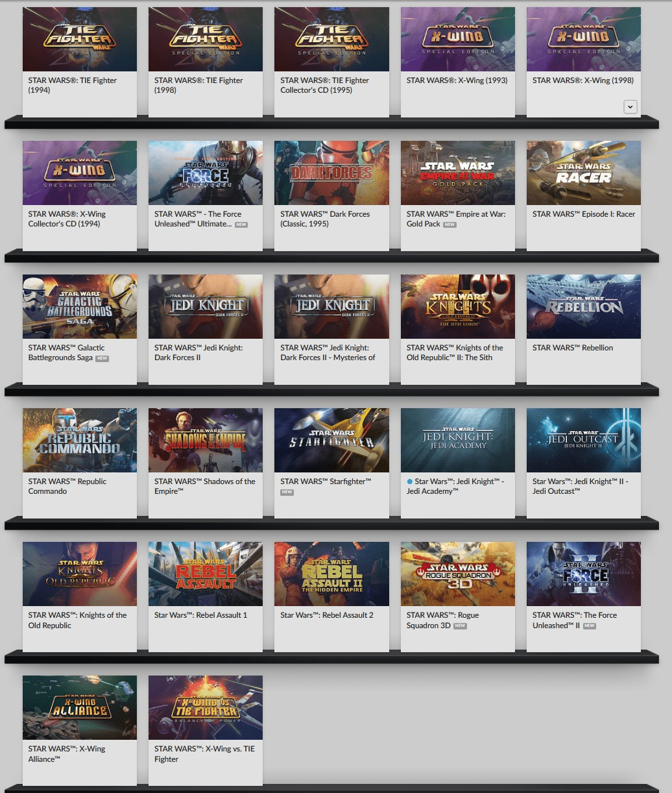672x793 pixels.
Task: Click blue update dot beside Jedi Academy title
Action: (409, 482)
